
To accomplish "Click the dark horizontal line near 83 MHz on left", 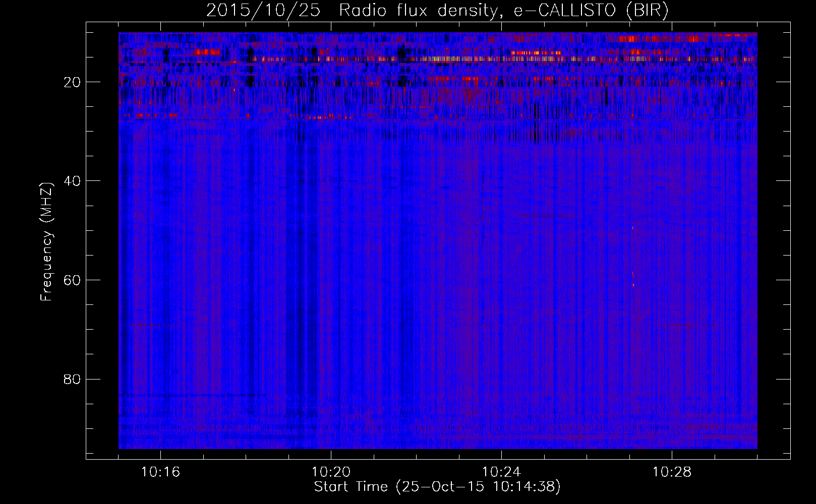I will tap(192, 396).
